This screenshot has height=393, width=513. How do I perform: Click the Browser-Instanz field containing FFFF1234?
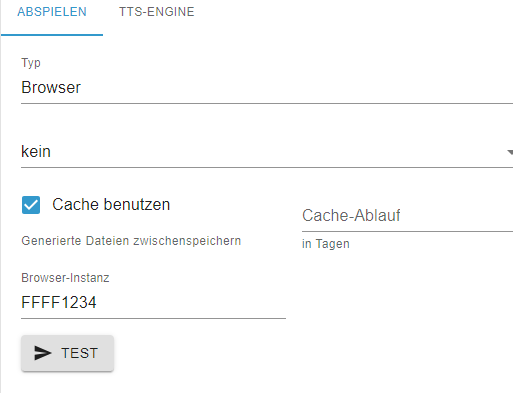(x=153, y=303)
